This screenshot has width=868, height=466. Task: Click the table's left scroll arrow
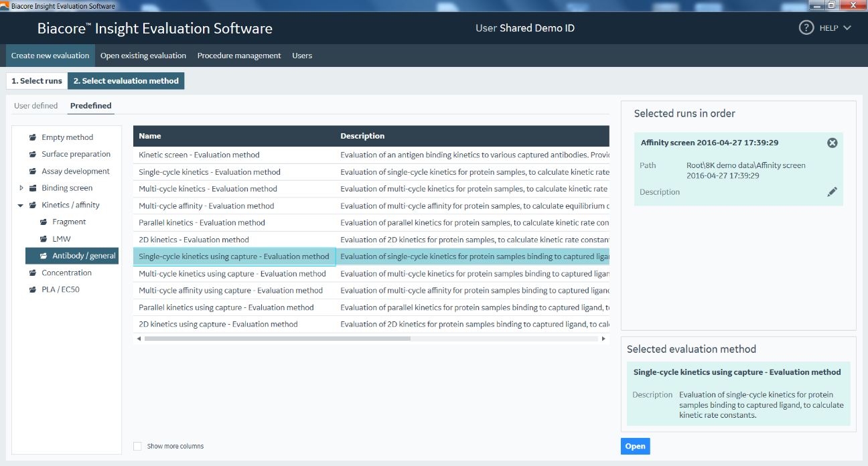click(139, 339)
